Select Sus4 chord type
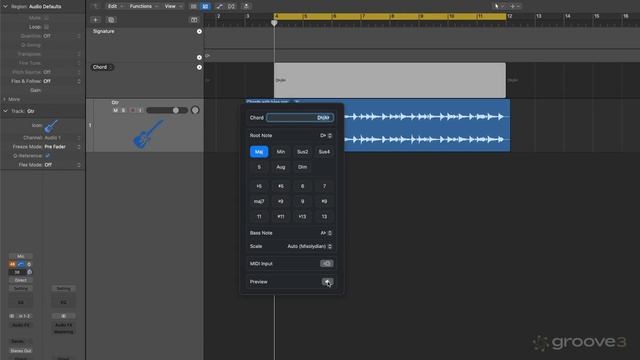Viewport: 640px width, 360px height. pos(324,152)
